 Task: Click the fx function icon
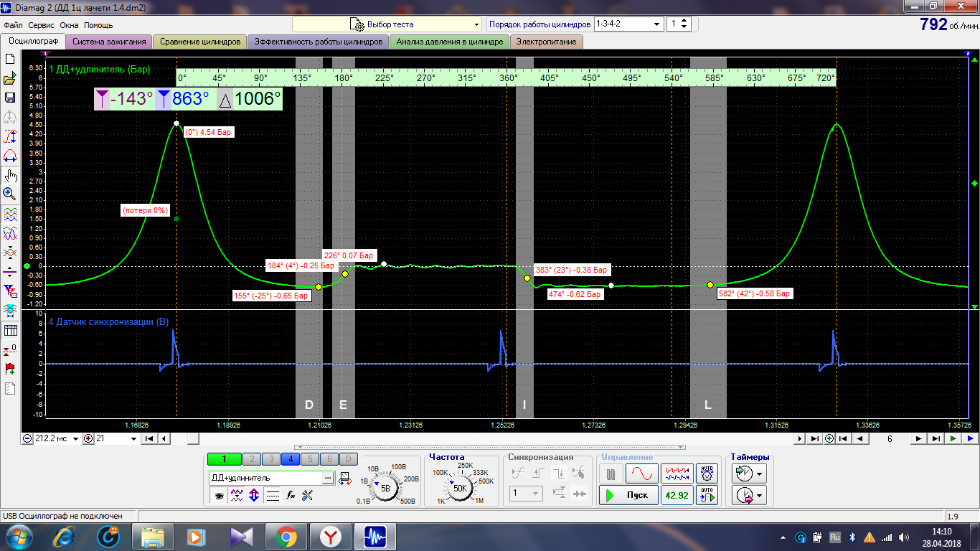[x=291, y=494]
